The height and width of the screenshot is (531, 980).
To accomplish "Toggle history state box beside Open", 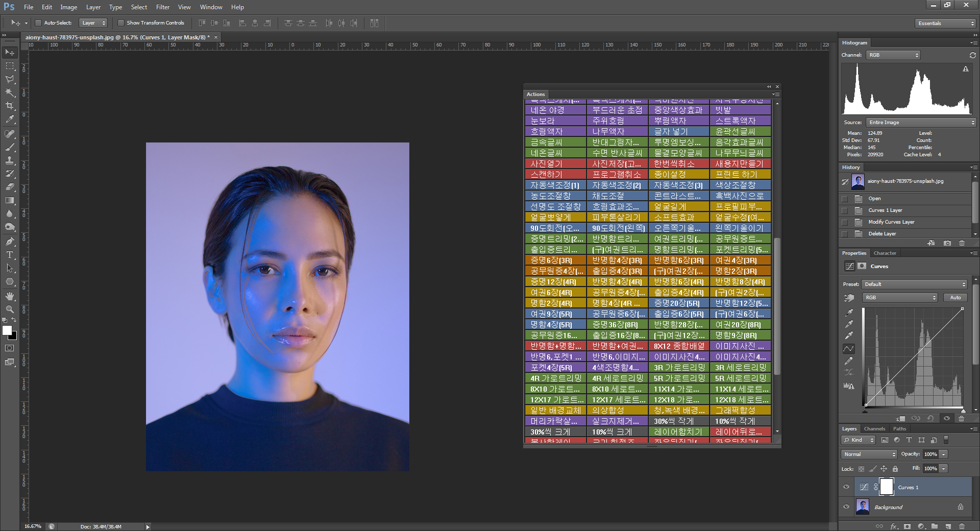I will (x=845, y=199).
